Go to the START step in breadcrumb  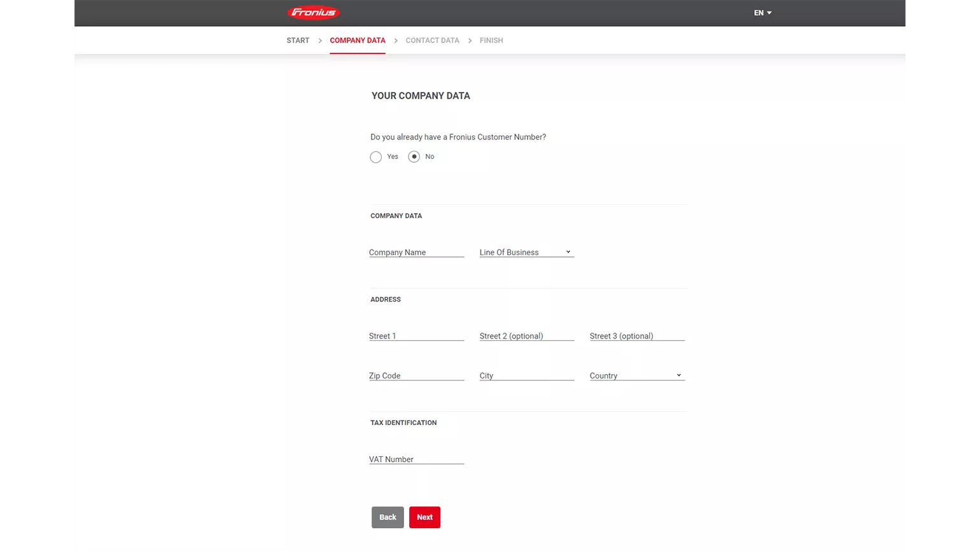297,40
